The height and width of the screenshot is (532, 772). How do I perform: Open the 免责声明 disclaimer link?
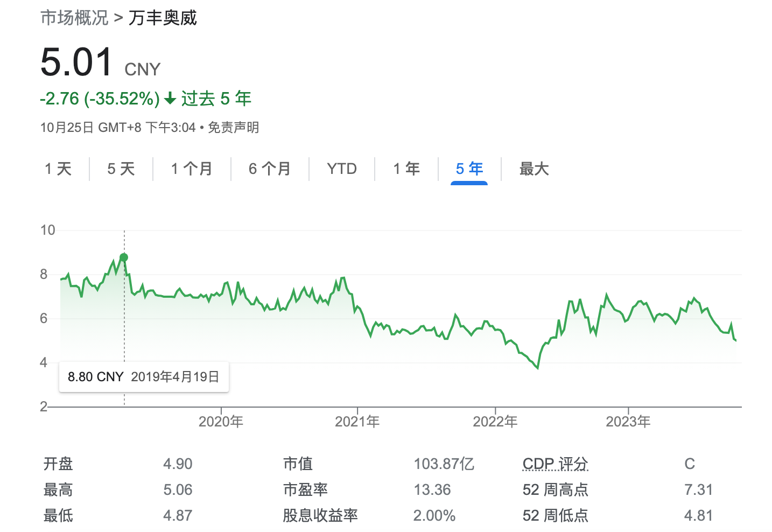(x=233, y=128)
